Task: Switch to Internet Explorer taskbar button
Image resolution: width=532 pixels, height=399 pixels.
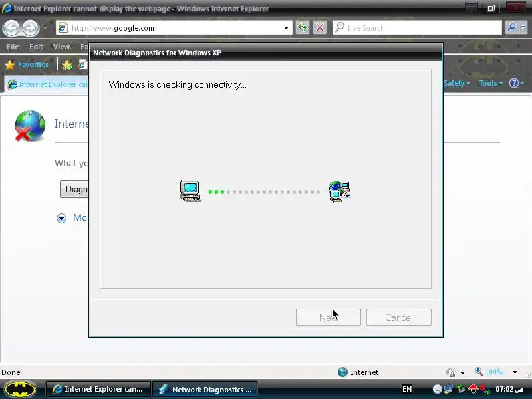Action: click(x=98, y=389)
